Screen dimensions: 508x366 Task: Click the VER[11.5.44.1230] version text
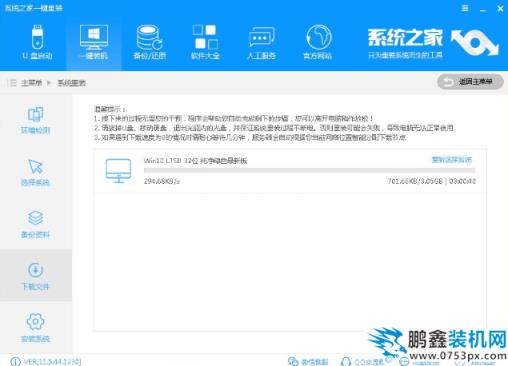52,362
